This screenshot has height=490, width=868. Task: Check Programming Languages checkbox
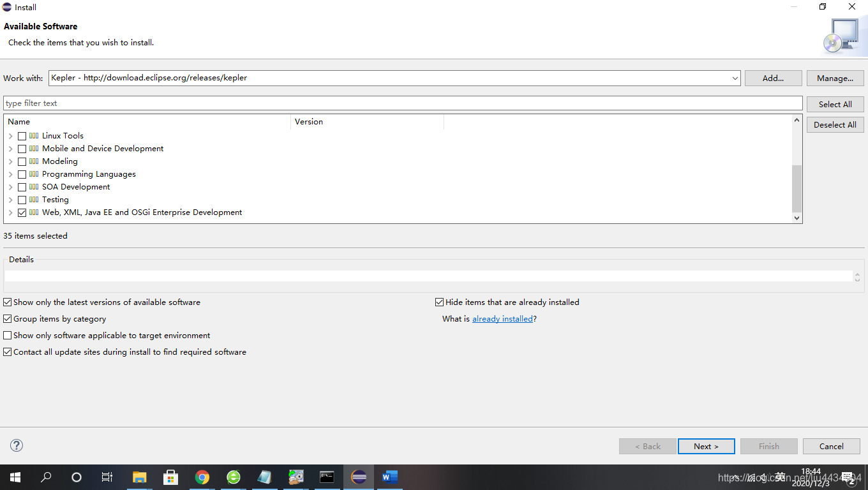[22, 174]
